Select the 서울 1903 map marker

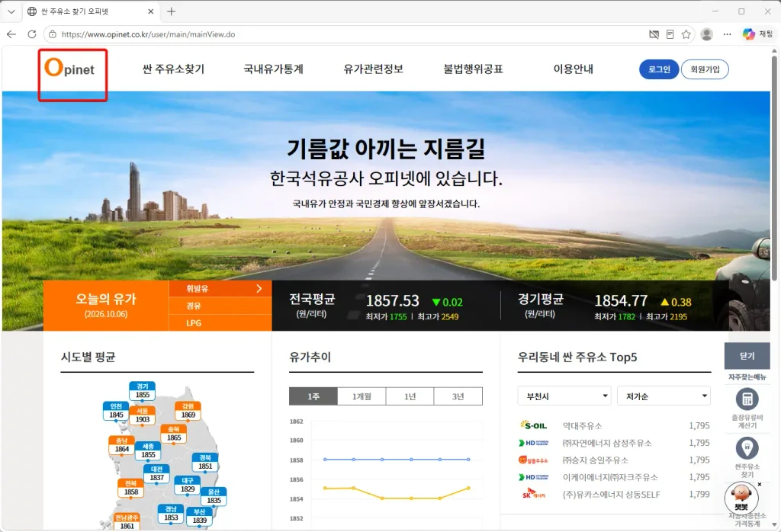point(143,415)
